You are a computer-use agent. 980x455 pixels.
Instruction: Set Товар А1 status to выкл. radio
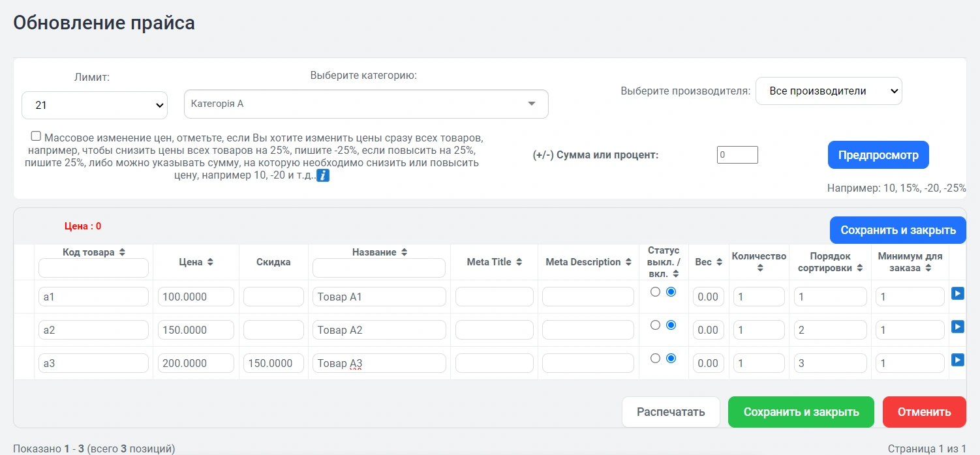[x=656, y=292]
